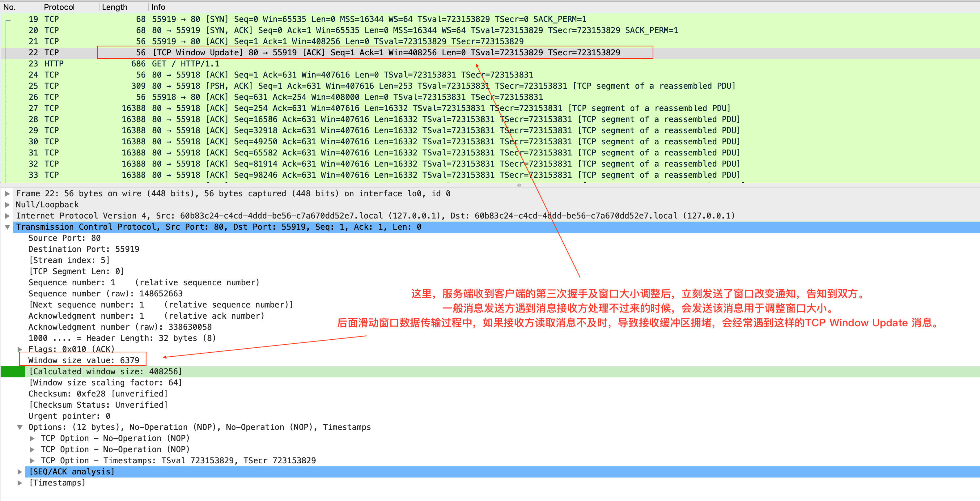Collapse the Transmission Control Protocol section

[x=7, y=227]
